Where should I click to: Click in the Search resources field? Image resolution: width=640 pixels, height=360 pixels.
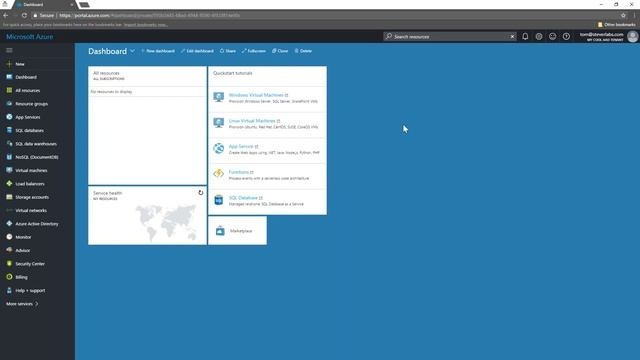click(449, 37)
